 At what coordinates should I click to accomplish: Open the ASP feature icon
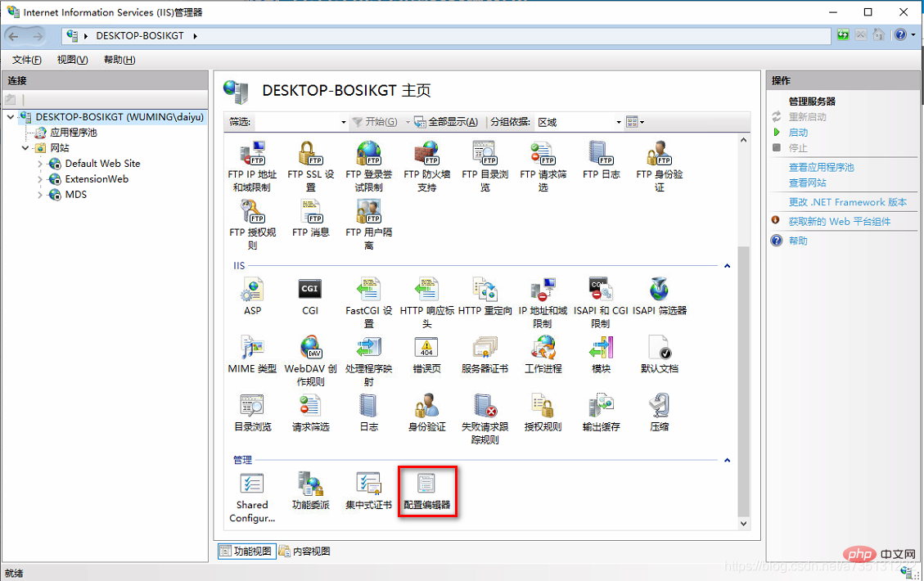(x=252, y=296)
